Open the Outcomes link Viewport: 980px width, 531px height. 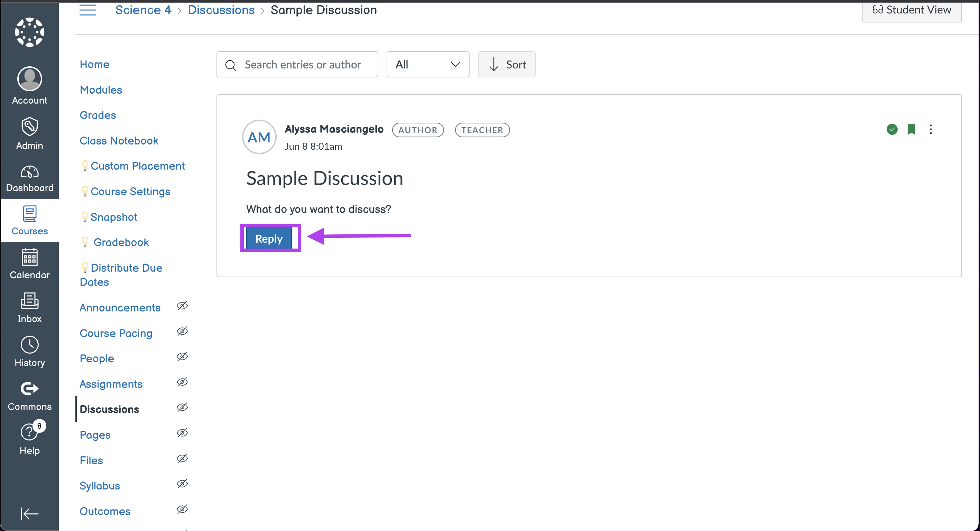pos(105,511)
